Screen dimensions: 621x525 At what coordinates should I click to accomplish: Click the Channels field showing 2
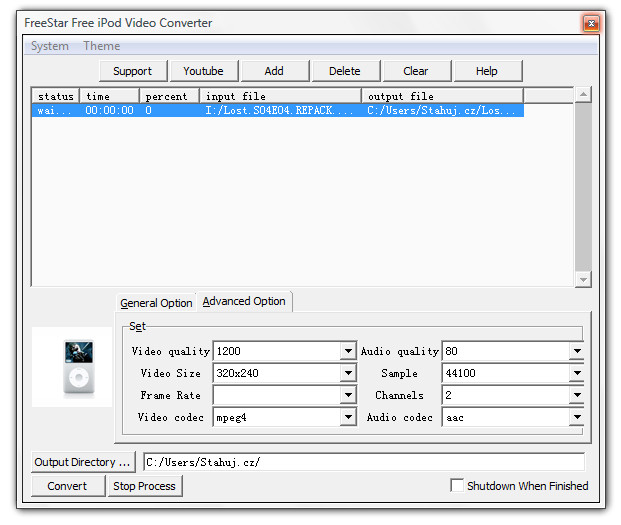(506, 395)
